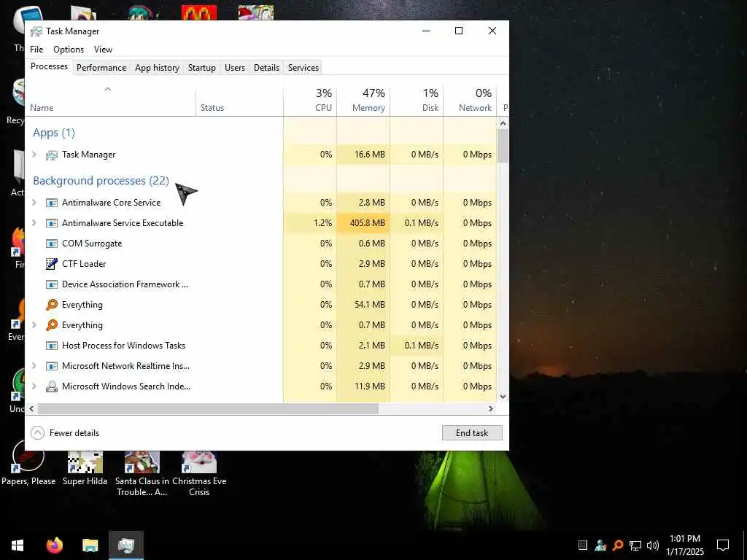747x560 pixels.
Task: Launch Firefox from the taskbar
Action: point(55,545)
